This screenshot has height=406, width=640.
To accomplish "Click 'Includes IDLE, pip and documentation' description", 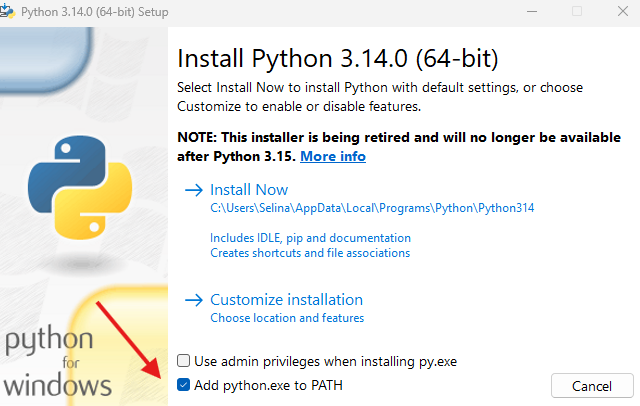I will 310,238.
